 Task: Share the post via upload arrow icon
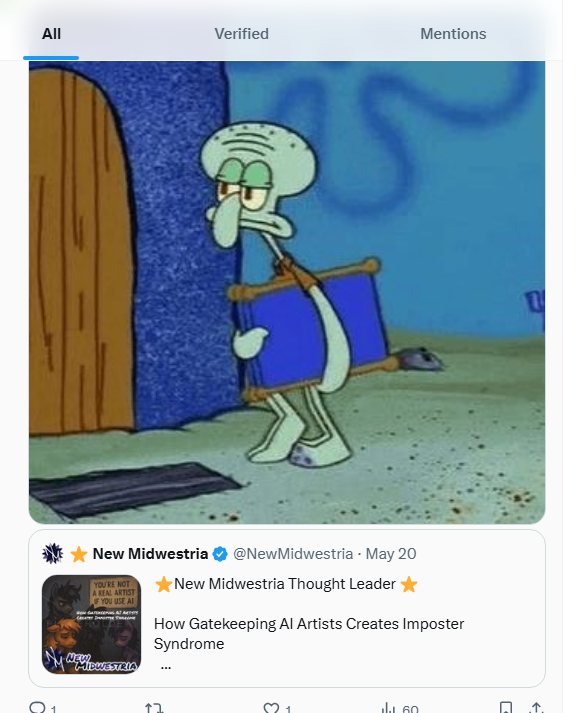537,708
